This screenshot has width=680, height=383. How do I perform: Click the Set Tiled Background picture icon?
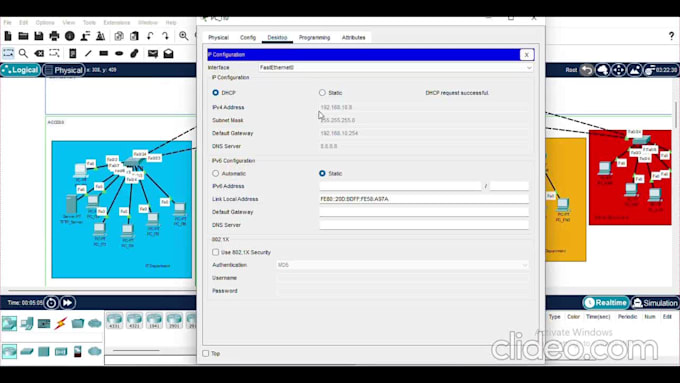[x=634, y=70]
